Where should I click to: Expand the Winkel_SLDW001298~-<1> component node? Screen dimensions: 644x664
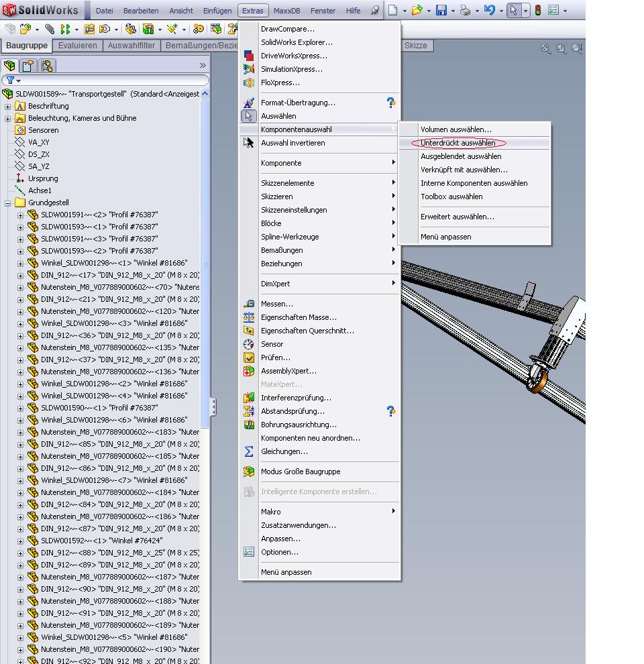pos(20,264)
